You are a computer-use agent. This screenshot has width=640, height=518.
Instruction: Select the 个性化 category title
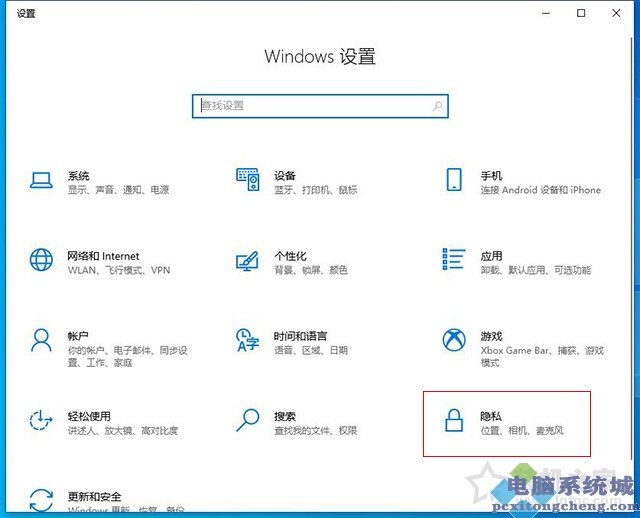[290, 256]
